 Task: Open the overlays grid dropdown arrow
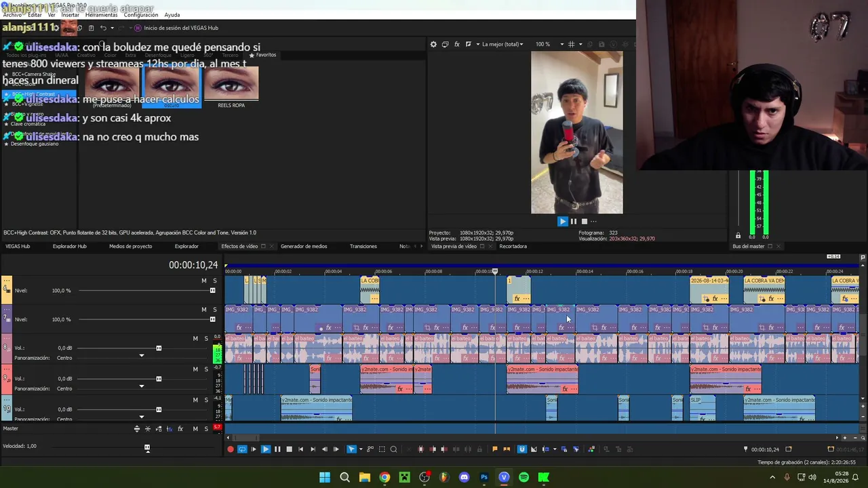[x=580, y=44]
